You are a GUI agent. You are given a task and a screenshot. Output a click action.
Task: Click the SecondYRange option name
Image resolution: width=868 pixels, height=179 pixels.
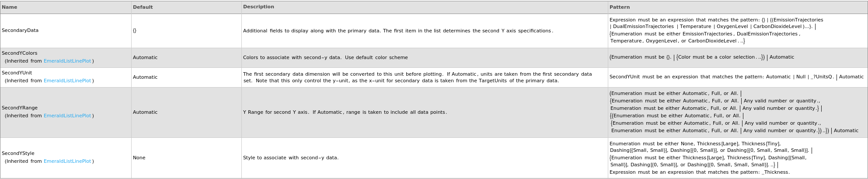(20, 108)
